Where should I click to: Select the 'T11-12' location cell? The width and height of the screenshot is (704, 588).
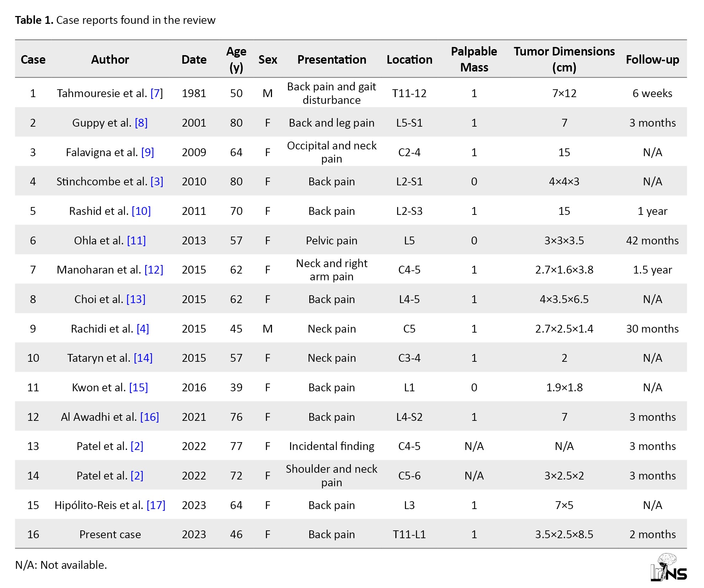click(409, 93)
